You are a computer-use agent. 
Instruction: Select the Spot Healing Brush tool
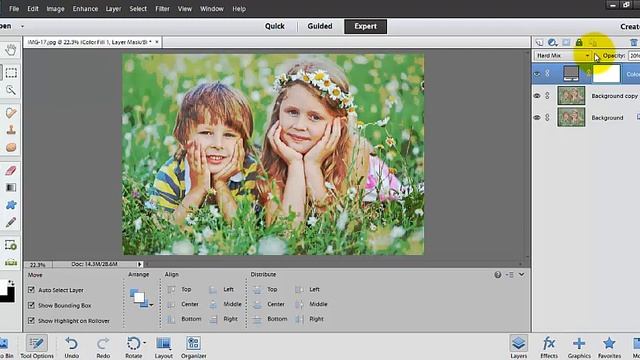pyautogui.click(x=11, y=113)
